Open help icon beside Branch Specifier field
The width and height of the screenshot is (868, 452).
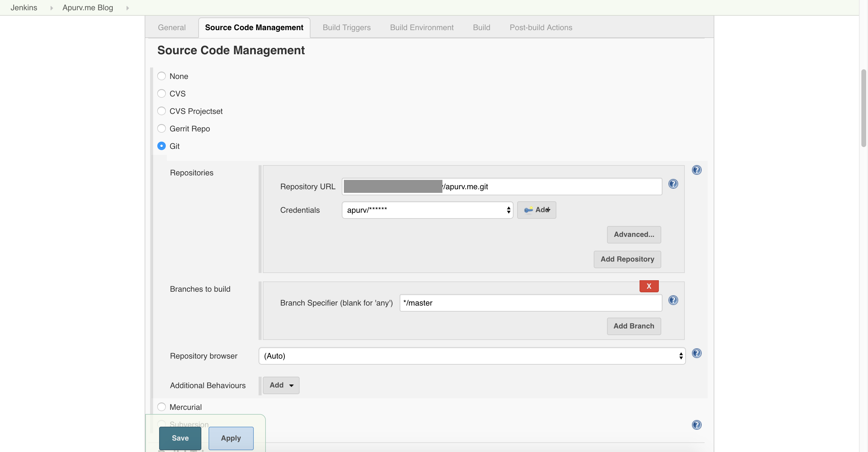pos(673,300)
